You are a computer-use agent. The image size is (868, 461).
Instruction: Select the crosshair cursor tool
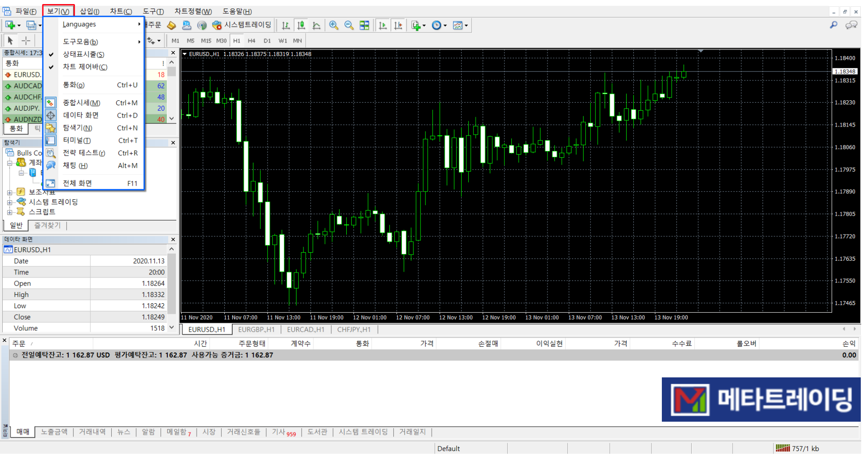[26, 41]
